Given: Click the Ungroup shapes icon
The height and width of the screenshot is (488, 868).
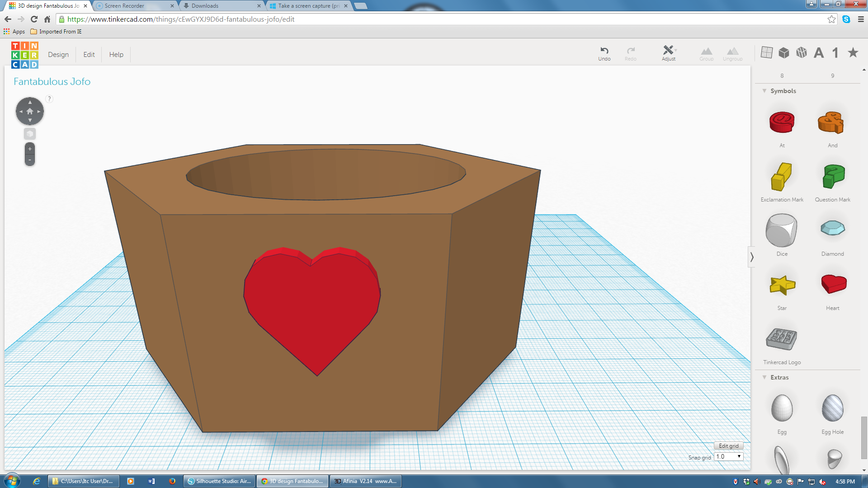Looking at the screenshot, I should coord(733,51).
